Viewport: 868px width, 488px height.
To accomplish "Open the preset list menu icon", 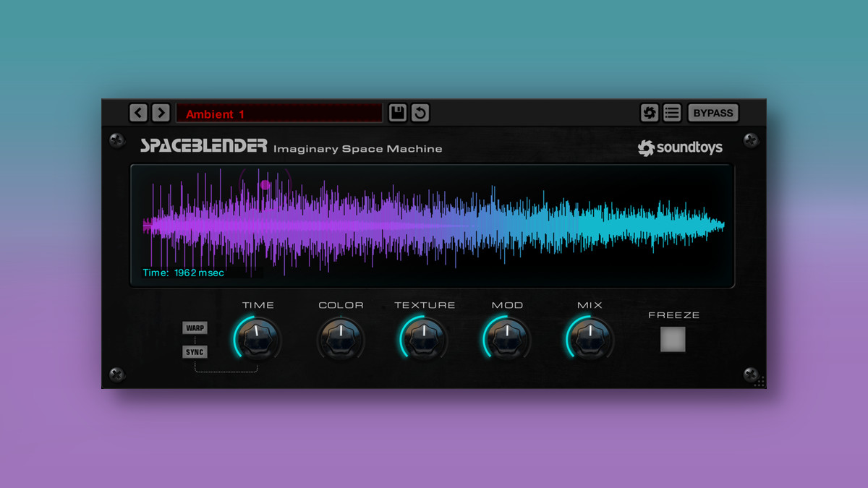I will [x=672, y=113].
